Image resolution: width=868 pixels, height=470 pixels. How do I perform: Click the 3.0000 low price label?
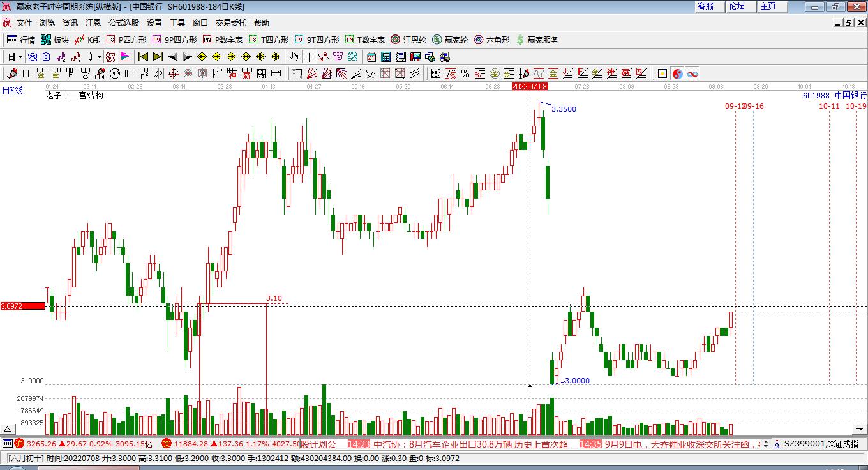pyautogui.click(x=578, y=381)
